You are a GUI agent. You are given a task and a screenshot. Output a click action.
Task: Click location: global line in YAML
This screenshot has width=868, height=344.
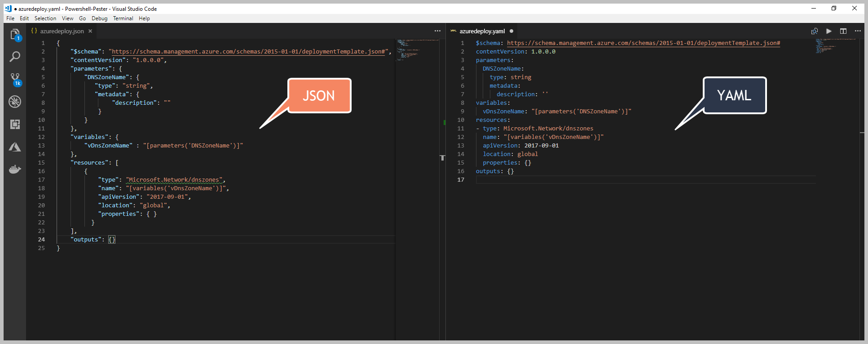[510, 154]
